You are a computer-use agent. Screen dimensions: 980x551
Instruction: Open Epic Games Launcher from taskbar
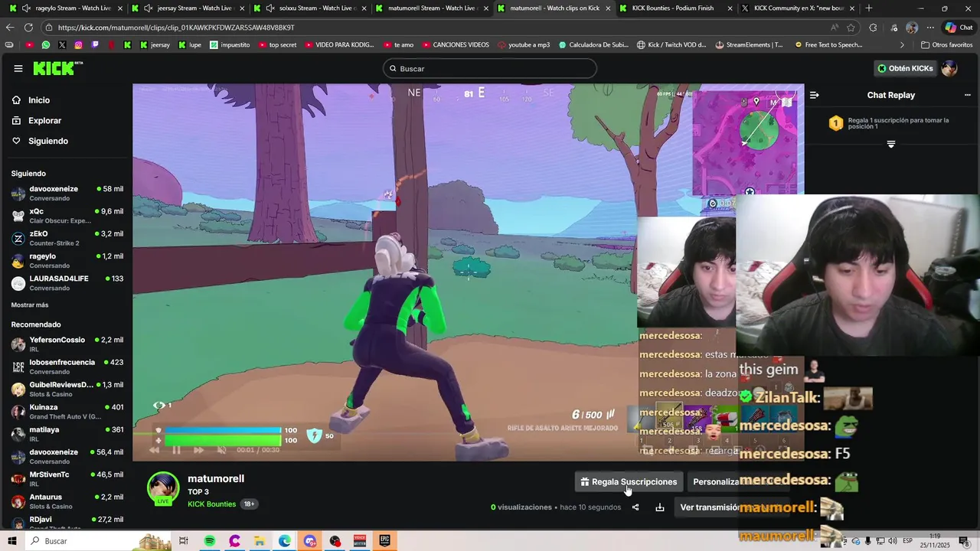point(384,541)
